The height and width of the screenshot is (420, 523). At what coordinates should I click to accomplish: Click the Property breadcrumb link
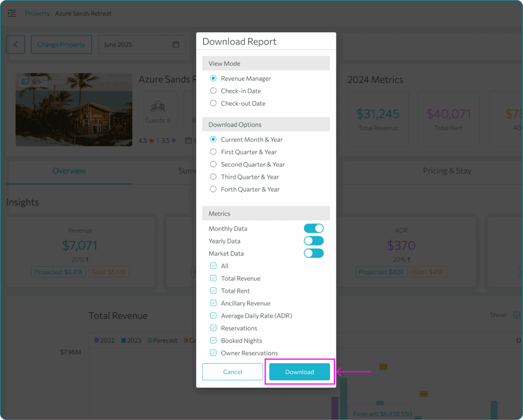(x=37, y=13)
